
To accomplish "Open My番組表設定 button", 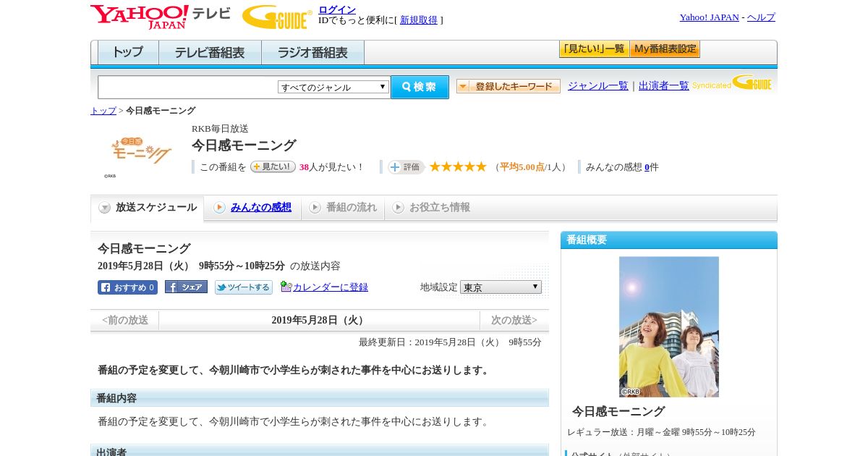I will 665,49.
